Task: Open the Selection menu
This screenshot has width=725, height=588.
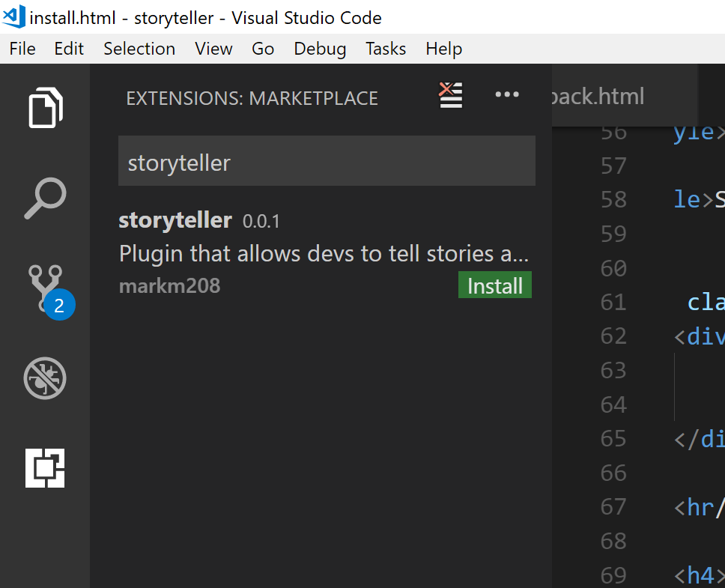Action: click(x=139, y=49)
